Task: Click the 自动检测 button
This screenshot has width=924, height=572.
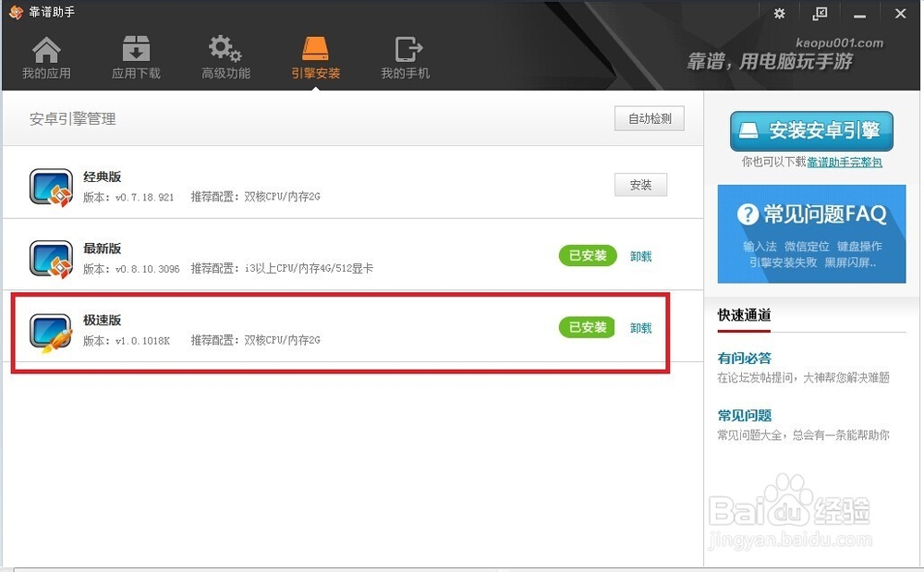Action: (650, 118)
